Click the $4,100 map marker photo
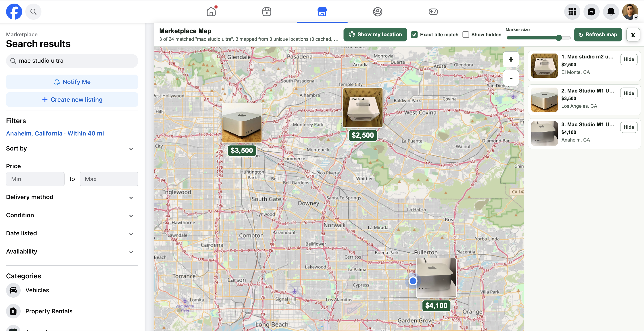Viewport: 644px width, 331px height. [436, 278]
